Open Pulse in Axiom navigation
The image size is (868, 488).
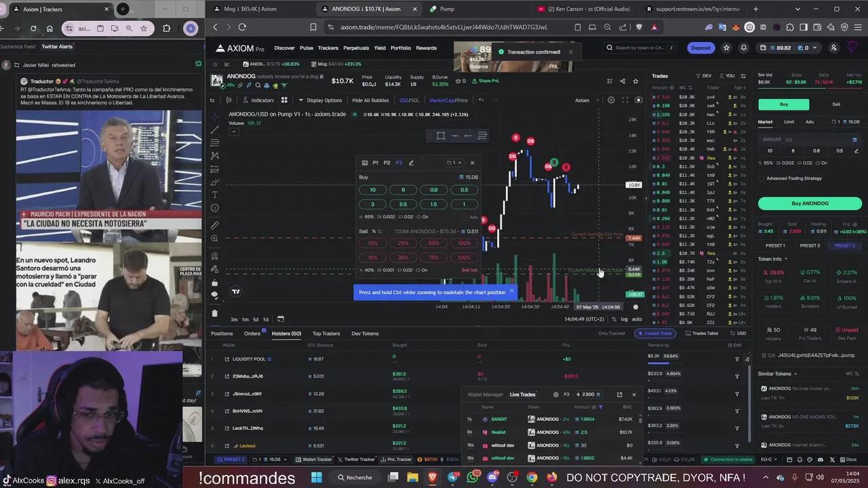(307, 48)
